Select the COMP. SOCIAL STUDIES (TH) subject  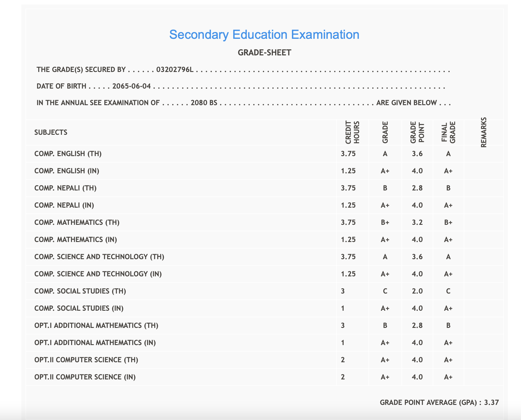coord(80,291)
